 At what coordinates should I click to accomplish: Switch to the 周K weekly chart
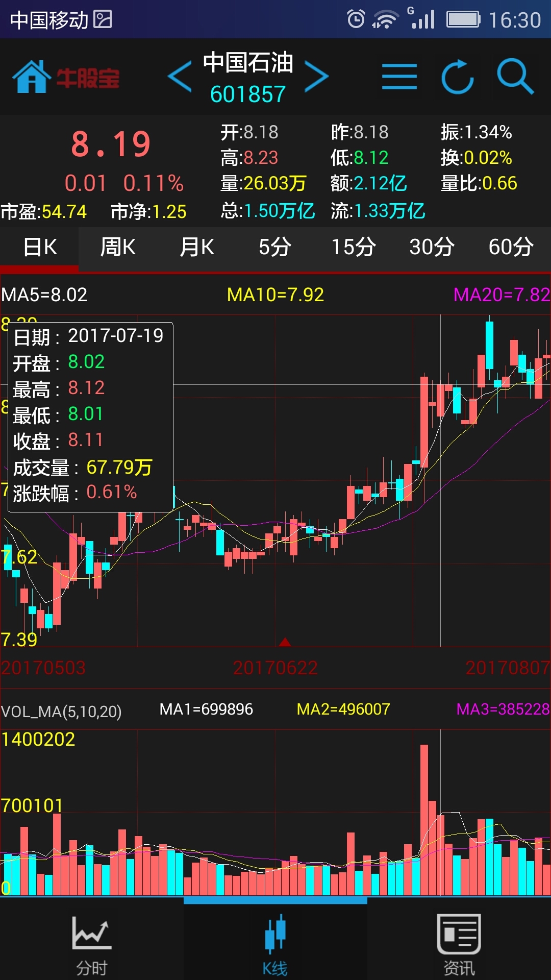[118, 248]
